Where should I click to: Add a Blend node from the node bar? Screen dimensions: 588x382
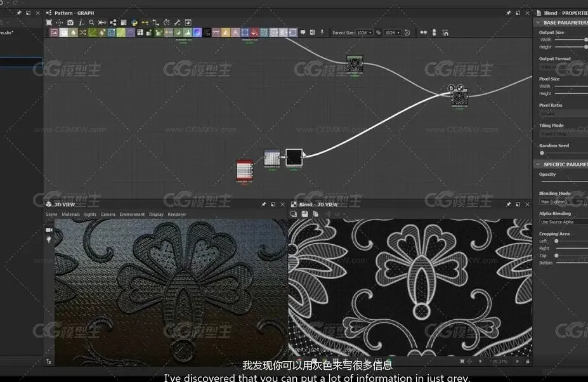[x=64, y=32]
